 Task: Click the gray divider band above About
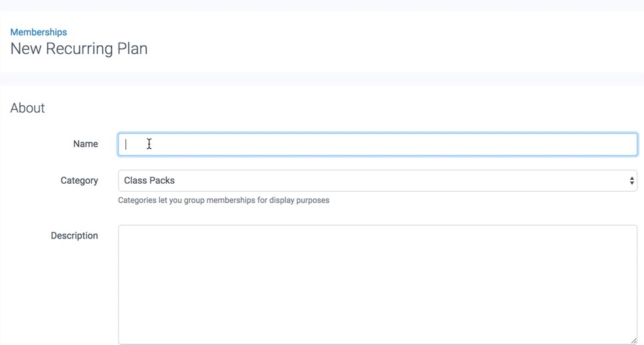pyautogui.click(x=322, y=79)
